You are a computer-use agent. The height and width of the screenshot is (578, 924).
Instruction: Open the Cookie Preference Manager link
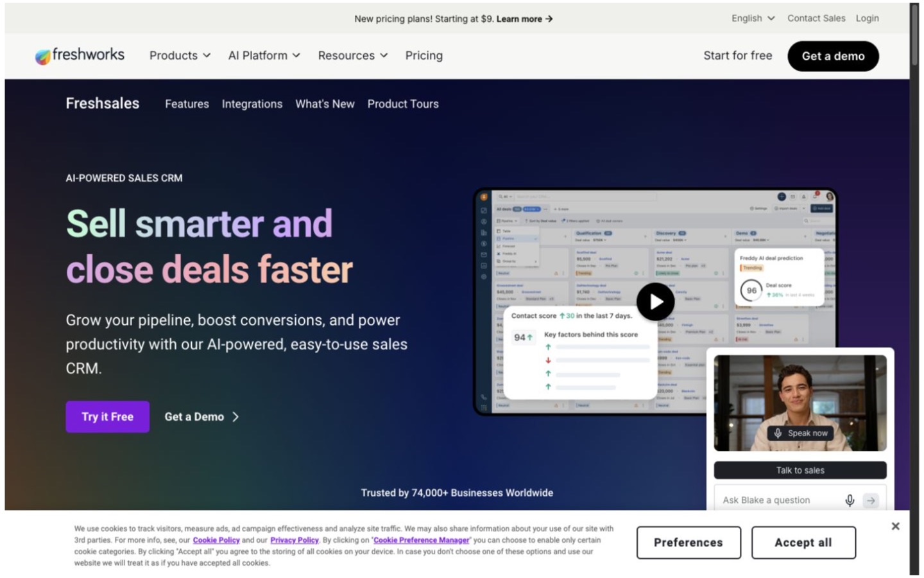(x=422, y=540)
